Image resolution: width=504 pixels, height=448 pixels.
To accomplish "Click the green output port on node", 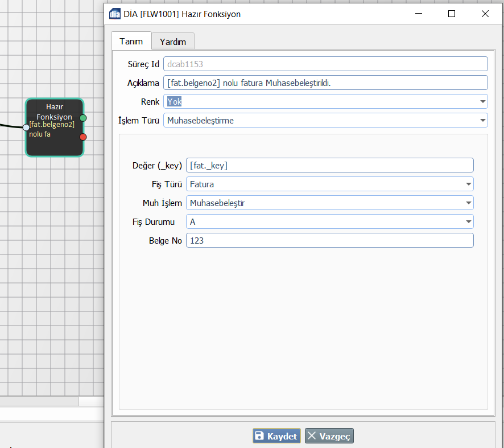I will 83,118.
